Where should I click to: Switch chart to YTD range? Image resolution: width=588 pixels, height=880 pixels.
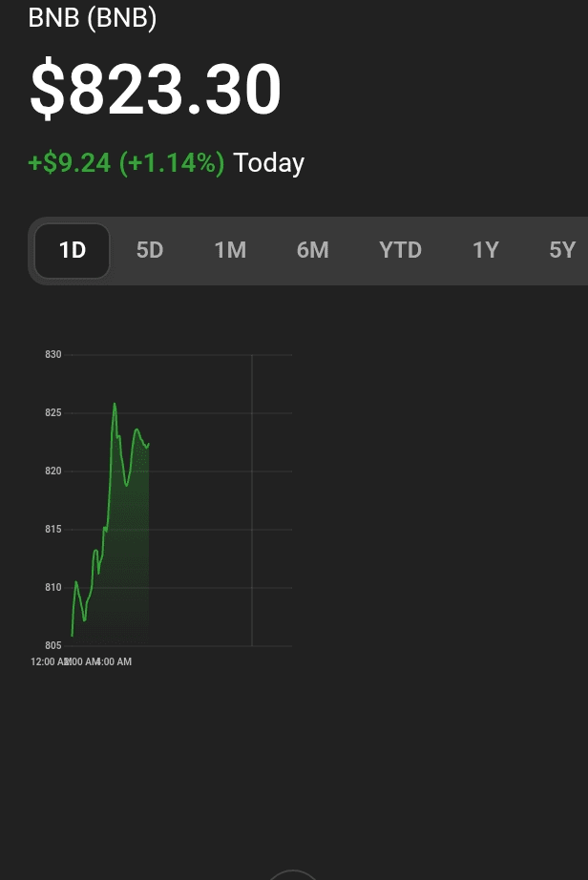coord(400,250)
